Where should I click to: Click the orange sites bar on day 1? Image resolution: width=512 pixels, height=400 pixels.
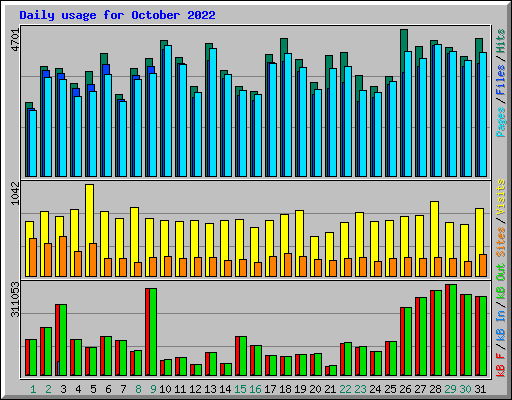click(33, 257)
